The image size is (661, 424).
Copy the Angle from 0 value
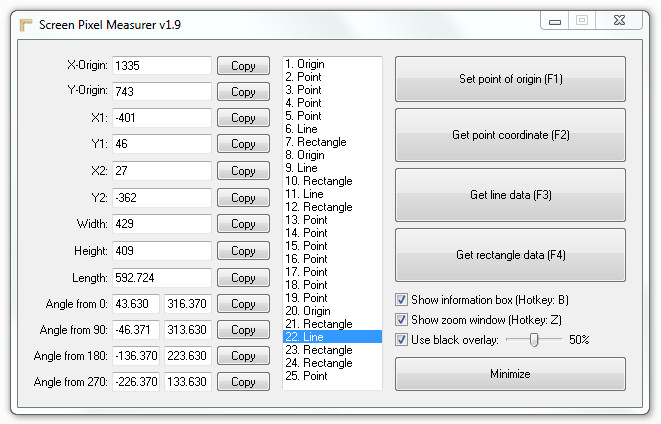(243, 304)
